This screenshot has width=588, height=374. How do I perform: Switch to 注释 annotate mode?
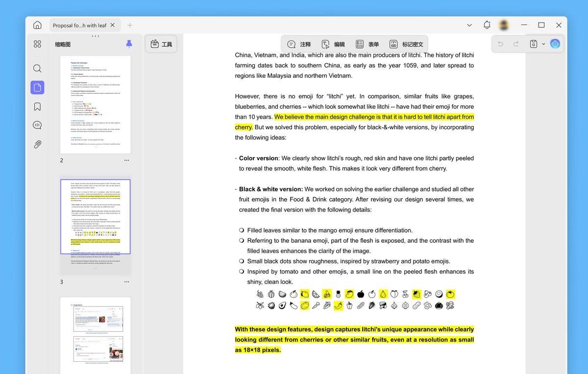pos(299,44)
